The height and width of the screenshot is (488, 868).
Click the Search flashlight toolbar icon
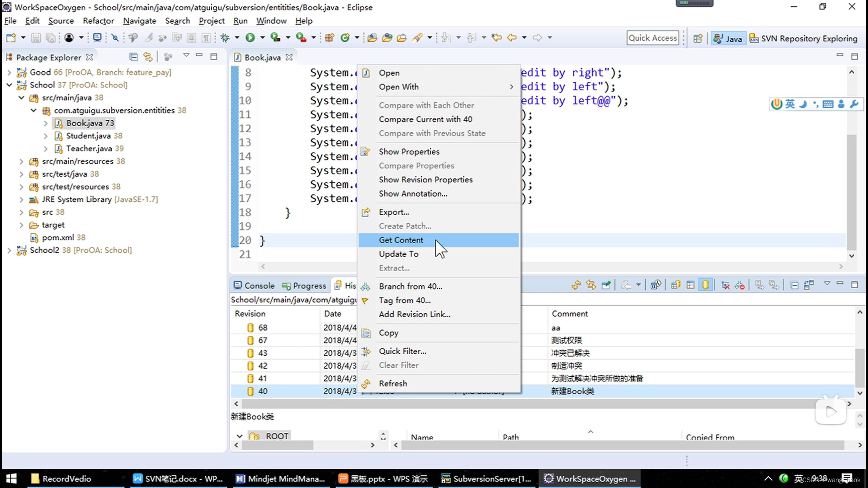click(417, 38)
